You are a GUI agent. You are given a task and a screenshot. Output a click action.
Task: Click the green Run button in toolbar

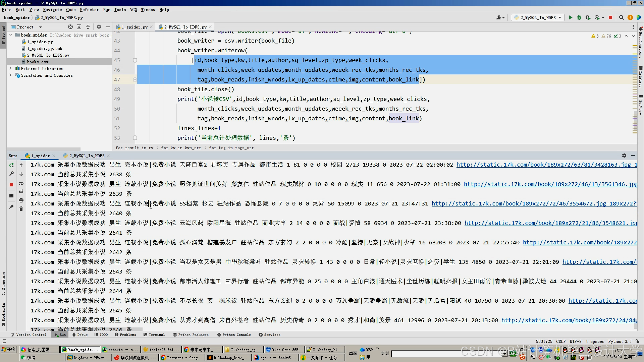click(571, 17)
